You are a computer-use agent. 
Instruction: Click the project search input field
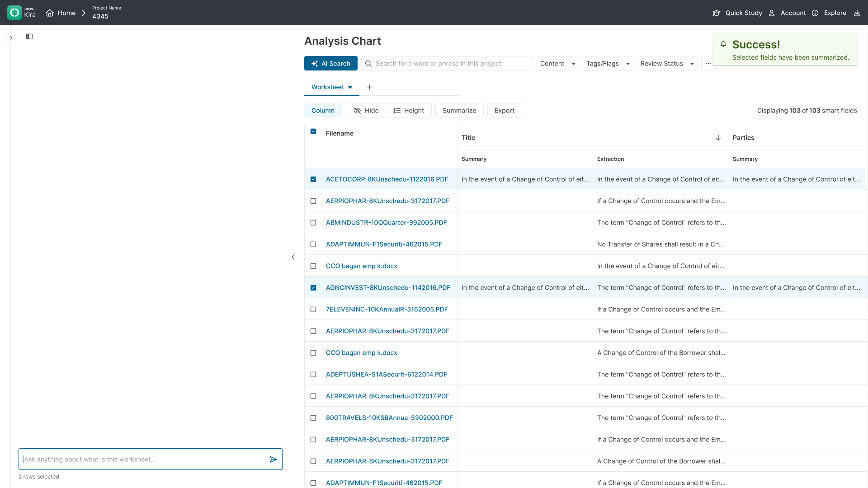tap(447, 63)
